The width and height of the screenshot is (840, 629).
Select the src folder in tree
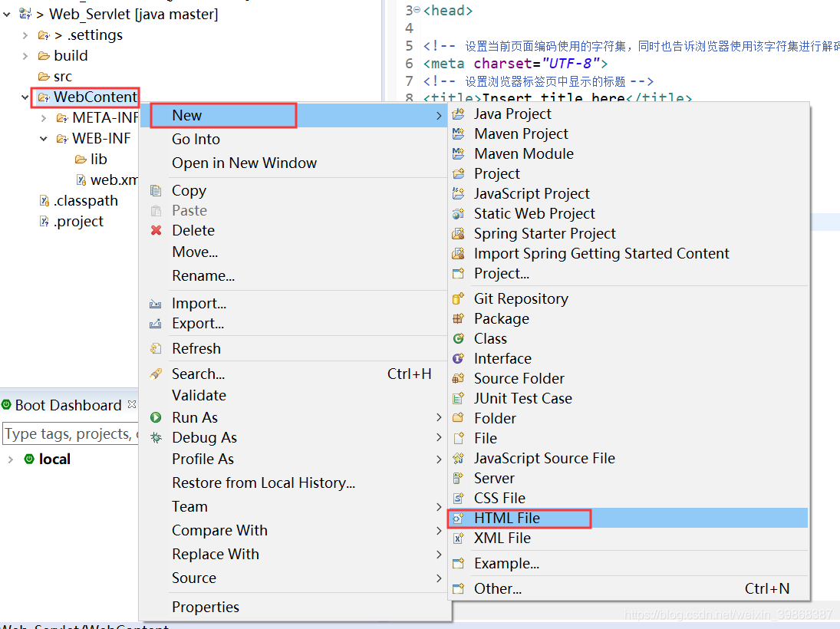coord(62,77)
